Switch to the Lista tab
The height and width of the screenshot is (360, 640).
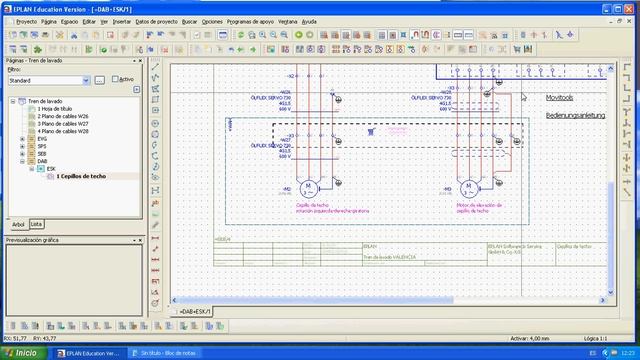(x=36, y=224)
